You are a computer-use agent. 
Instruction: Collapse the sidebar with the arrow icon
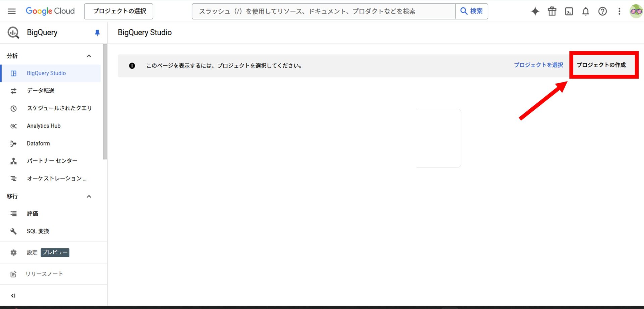[x=13, y=296]
